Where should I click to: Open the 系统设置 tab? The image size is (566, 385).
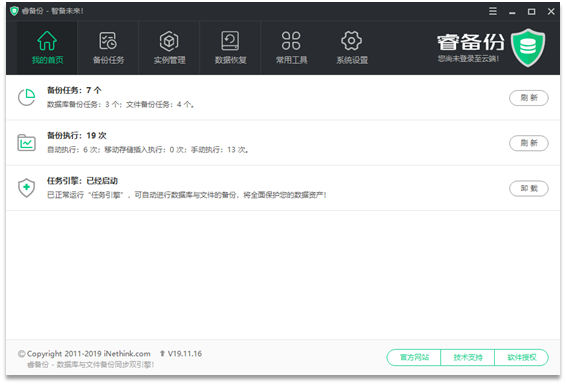tap(352, 48)
